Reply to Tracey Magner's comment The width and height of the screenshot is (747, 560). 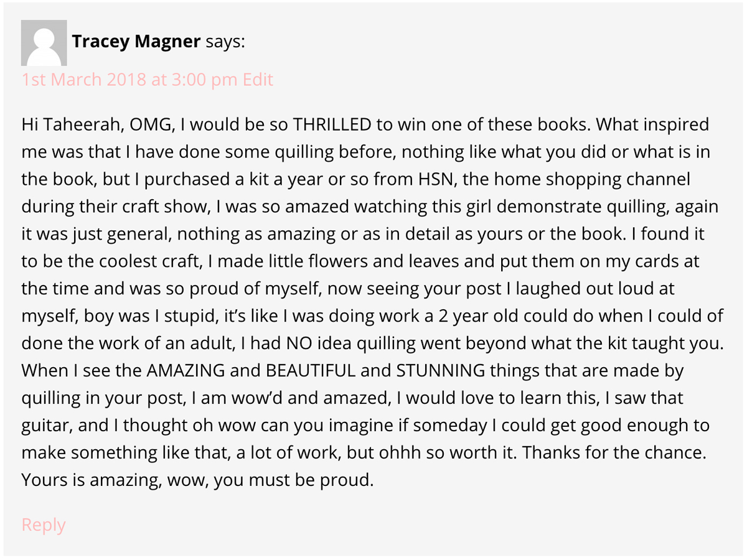click(44, 525)
